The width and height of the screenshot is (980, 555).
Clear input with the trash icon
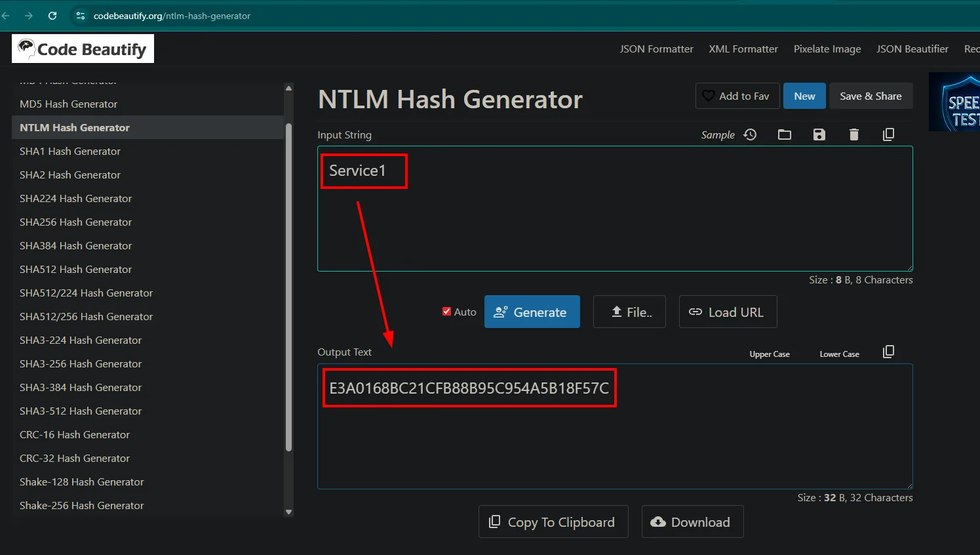click(x=854, y=134)
